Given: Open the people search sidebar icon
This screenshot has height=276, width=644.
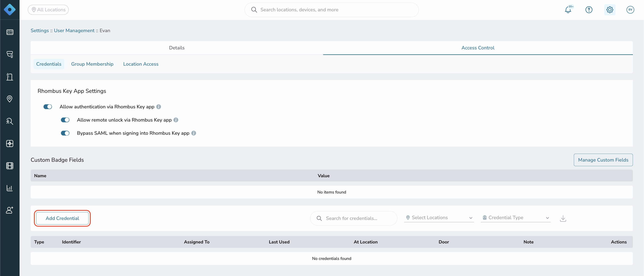Looking at the screenshot, I should click(10, 121).
